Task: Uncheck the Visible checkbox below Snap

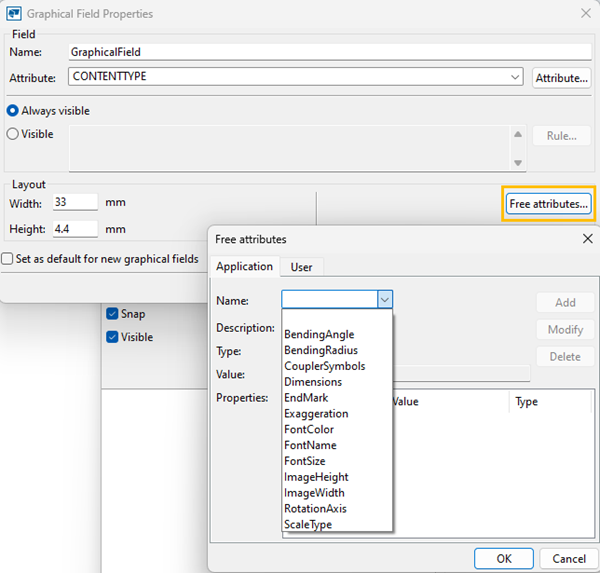Action: coord(112,337)
